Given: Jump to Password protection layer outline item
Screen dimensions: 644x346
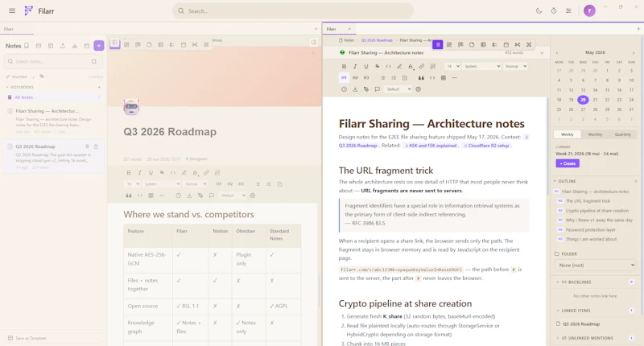Looking at the screenshot, I should tap(590, 230).
